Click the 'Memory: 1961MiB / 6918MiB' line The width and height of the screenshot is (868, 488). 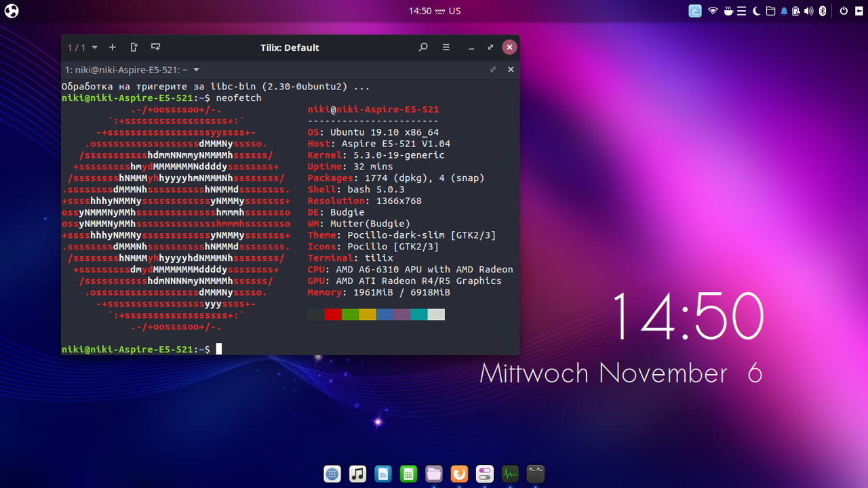point(379,293)
